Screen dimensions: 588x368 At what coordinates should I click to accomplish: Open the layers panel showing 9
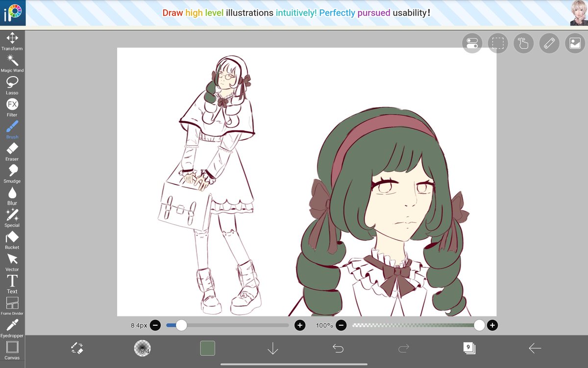(469, 348)
